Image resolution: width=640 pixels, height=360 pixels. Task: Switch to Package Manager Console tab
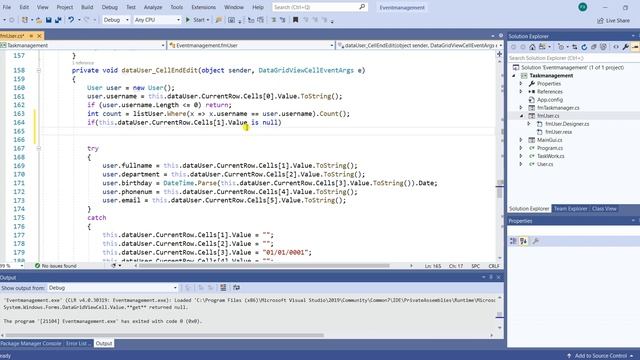tap(31, 343)
